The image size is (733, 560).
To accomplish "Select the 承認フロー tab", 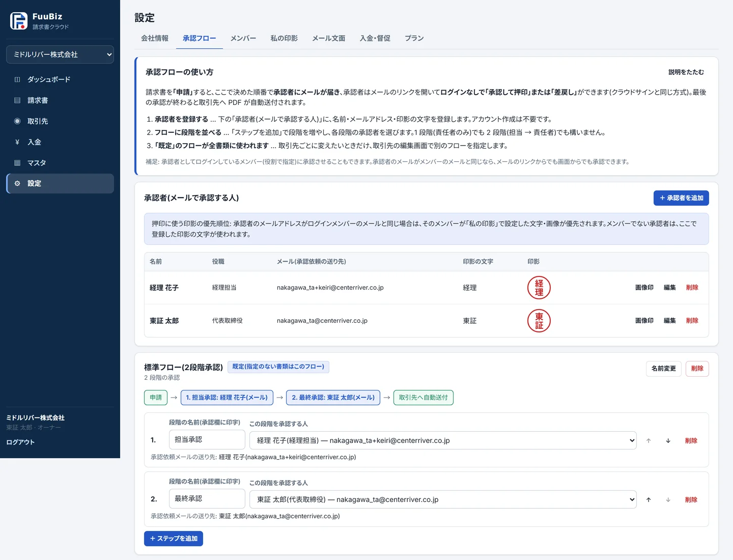I will [x=200, y=38].
